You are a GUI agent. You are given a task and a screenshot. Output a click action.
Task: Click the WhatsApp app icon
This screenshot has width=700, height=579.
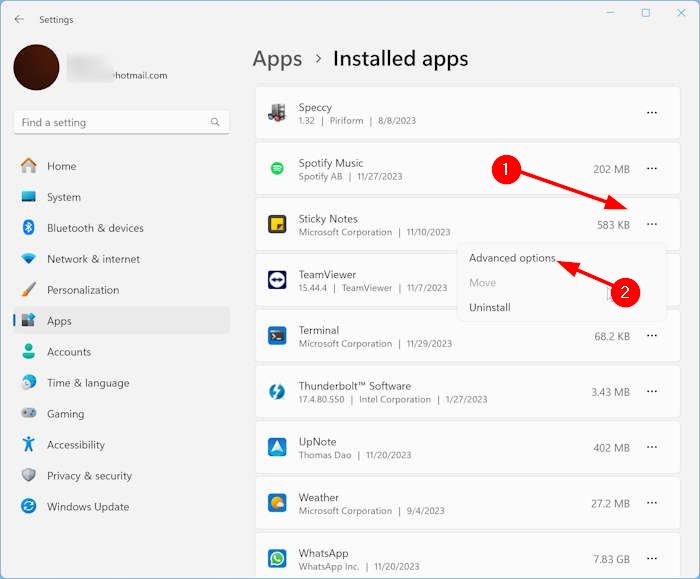[277, 558]
